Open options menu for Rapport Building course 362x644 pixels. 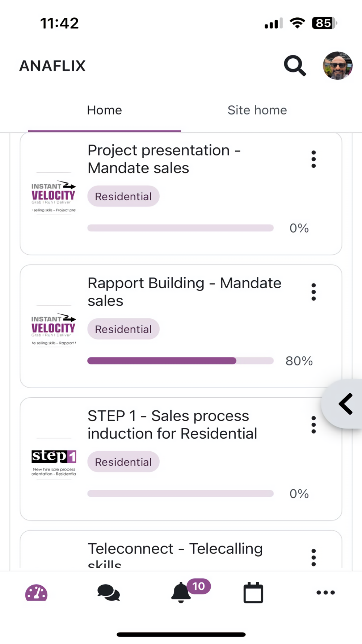[313, 292]
